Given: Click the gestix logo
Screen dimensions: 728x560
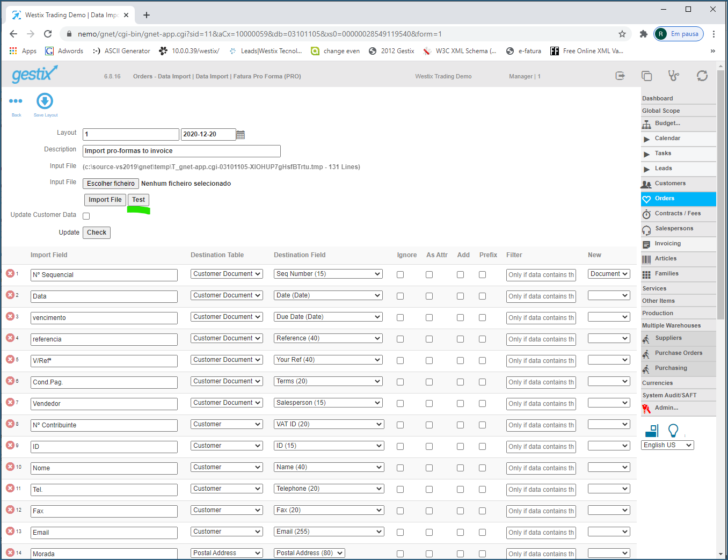Looking at the screenshot, I should point(34,75).
